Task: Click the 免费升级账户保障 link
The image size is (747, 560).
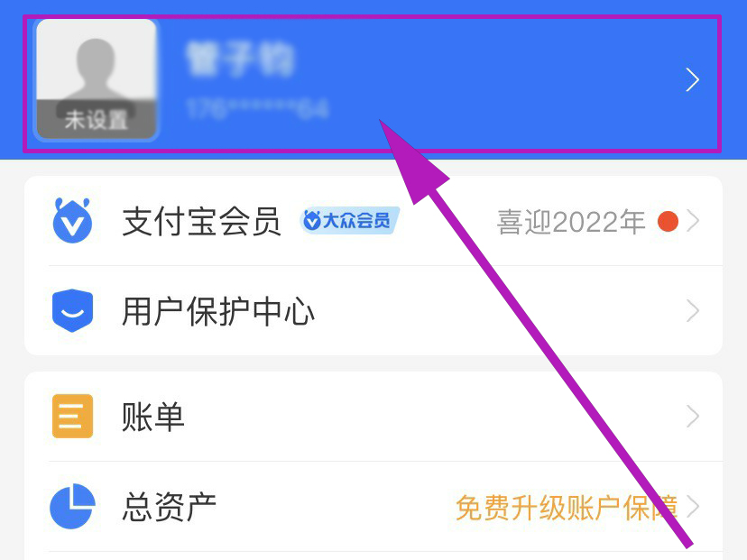Action: tap(567, 508)
